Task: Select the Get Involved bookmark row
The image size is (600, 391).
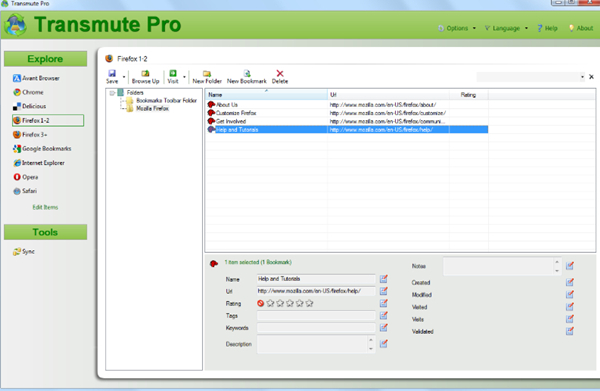Action: 347,121
